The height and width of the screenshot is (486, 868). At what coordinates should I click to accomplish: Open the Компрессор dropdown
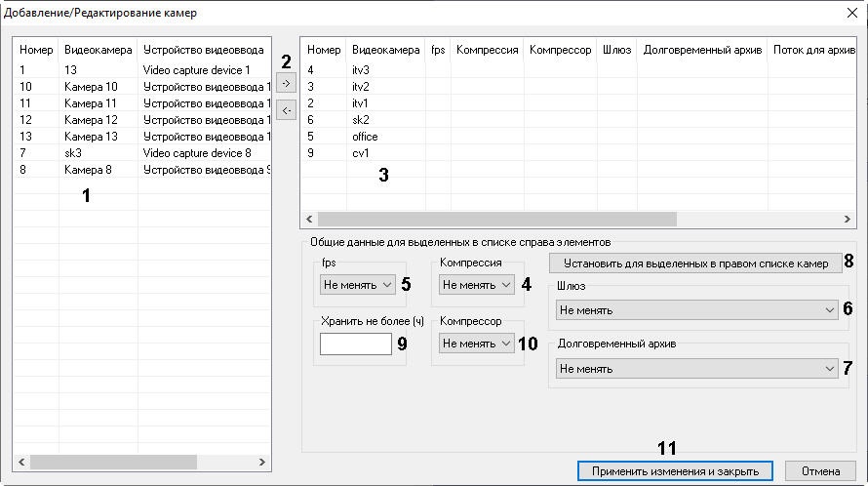tap(476, 344)
